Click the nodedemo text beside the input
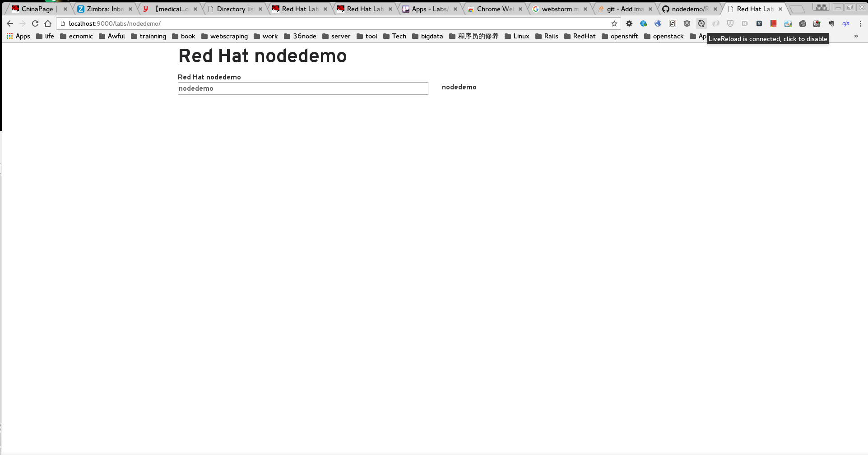 click(459, 87)
